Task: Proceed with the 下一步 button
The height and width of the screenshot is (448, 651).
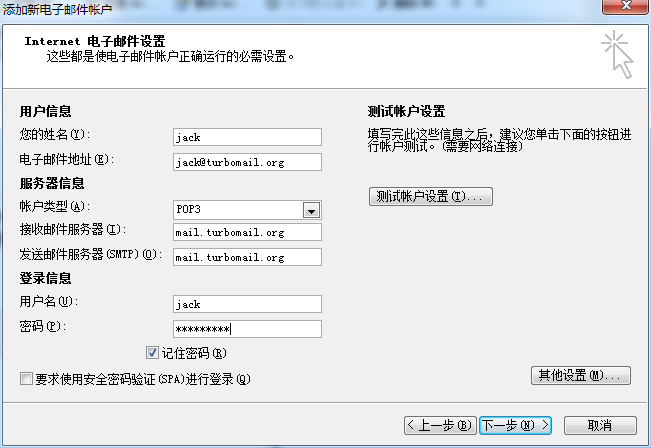Action: pyautogui.click(x=513, y=425)
